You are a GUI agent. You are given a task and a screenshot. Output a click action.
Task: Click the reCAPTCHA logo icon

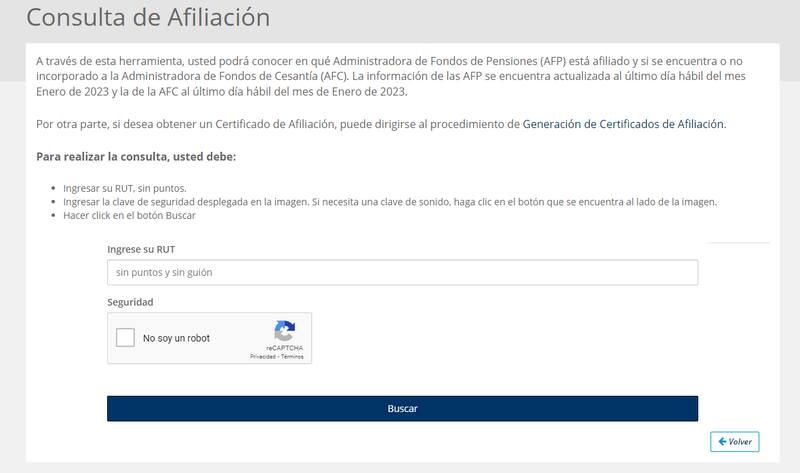point(284,331)
